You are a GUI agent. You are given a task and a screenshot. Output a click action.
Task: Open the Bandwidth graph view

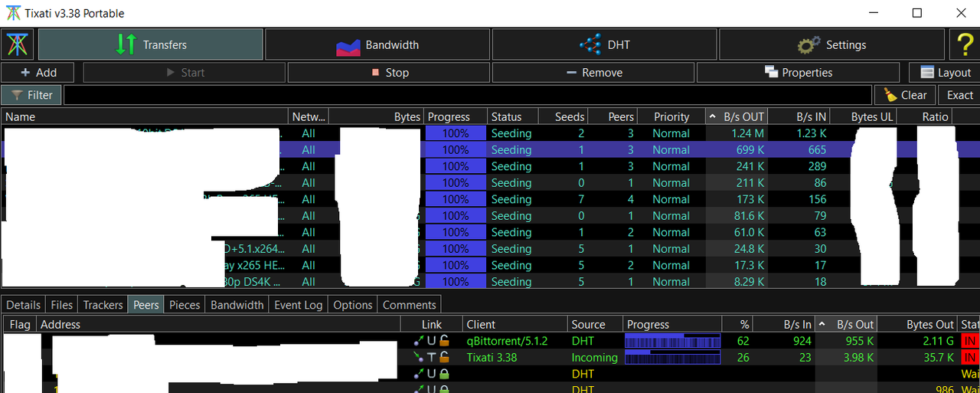click(377, 44)
